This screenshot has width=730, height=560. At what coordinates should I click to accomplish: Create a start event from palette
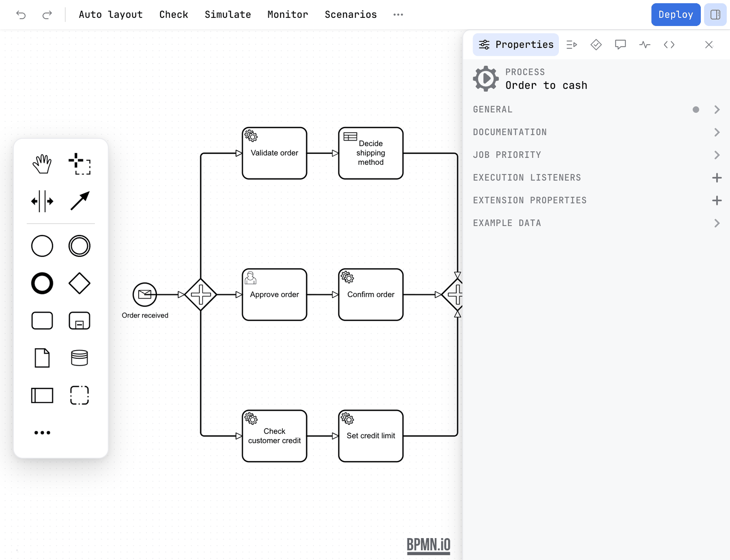(x=42, y=246)
